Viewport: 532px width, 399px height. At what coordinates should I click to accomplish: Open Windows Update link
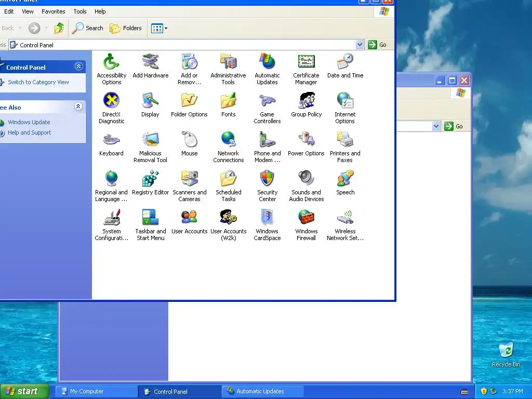[x=29, y=122]
